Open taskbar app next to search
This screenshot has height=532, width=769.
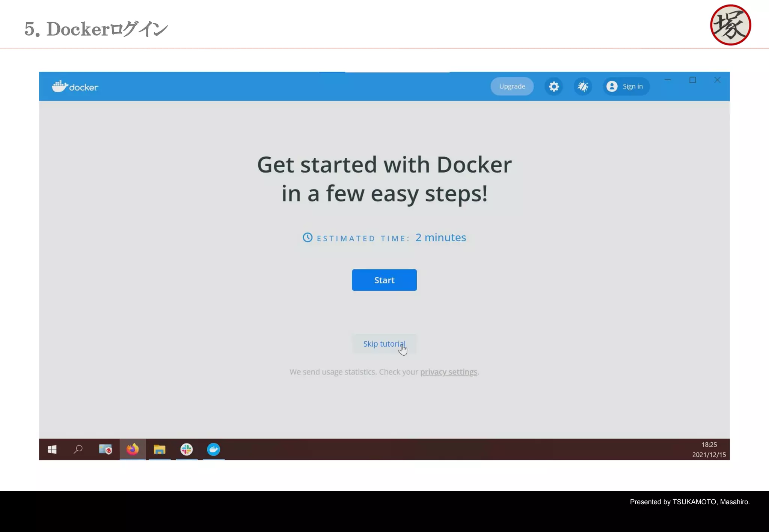(106, 449)
